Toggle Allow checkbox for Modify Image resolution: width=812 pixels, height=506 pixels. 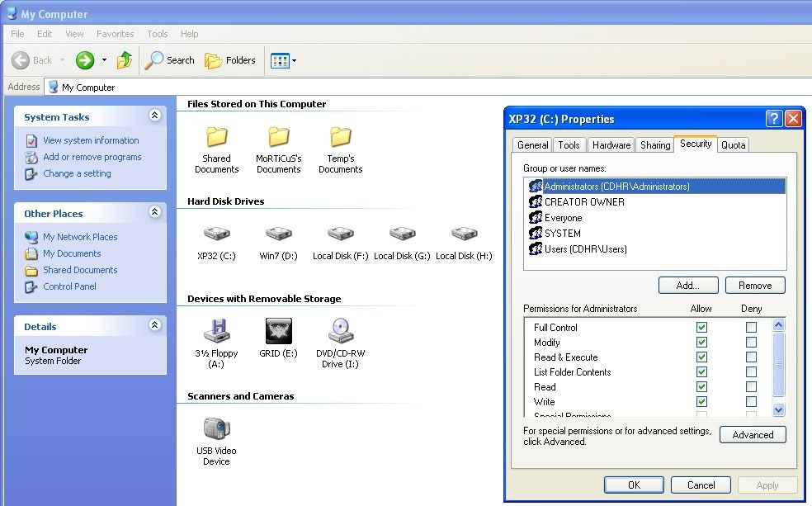coord(701,343)
